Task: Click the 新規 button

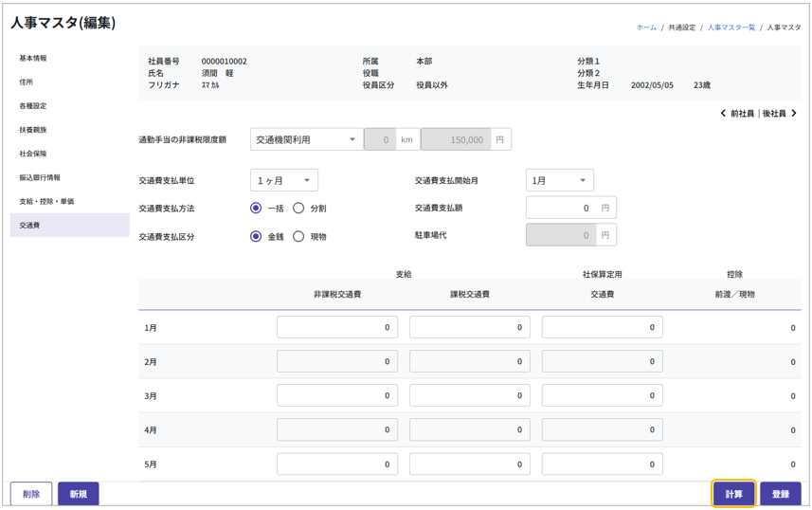Action: click(78, 494)
